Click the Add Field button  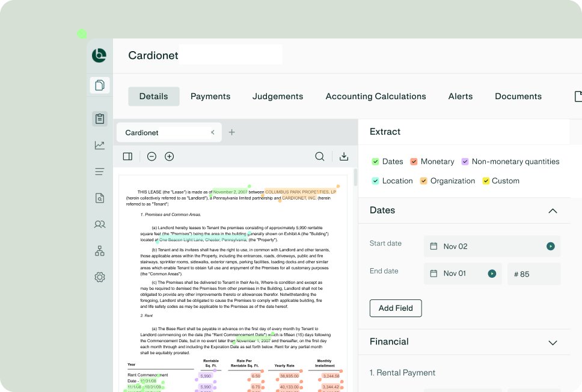(396, 308)
